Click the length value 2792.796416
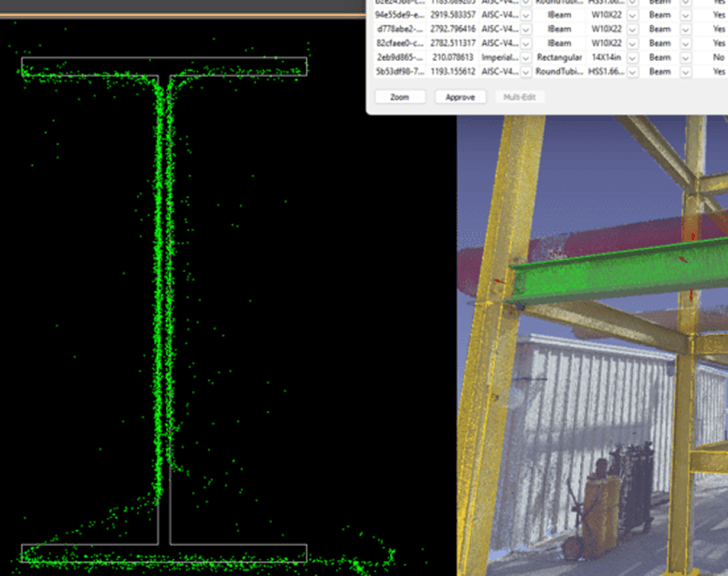Image resolution: width=728 pixels, height=576 pixels. 453,29
